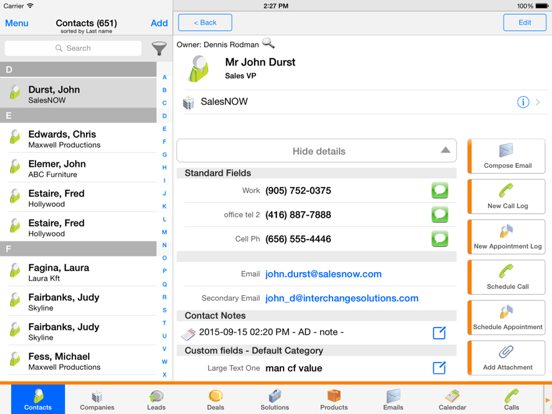Edit the Large Text One field icon
This screenshot has width=552, height=414.
tap(439, 368)
